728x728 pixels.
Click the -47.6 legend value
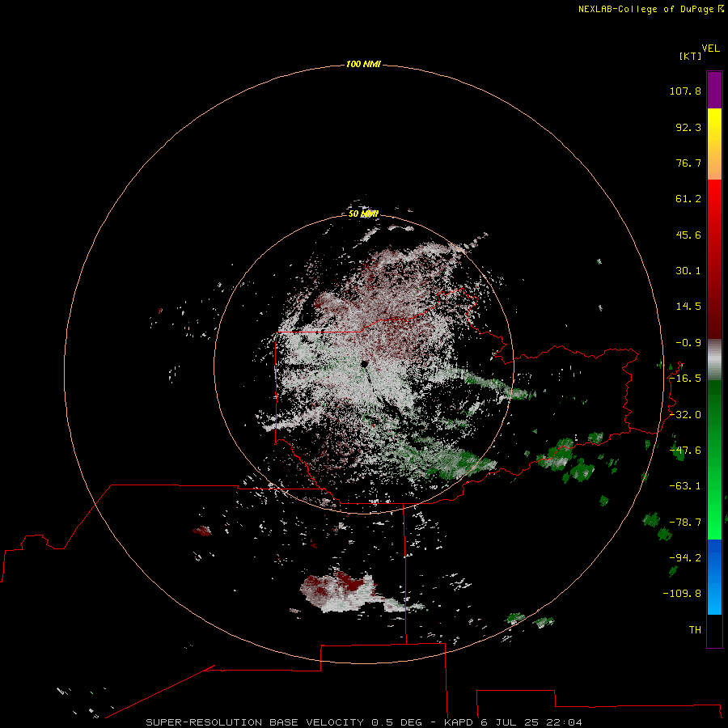tap(685, 451)
